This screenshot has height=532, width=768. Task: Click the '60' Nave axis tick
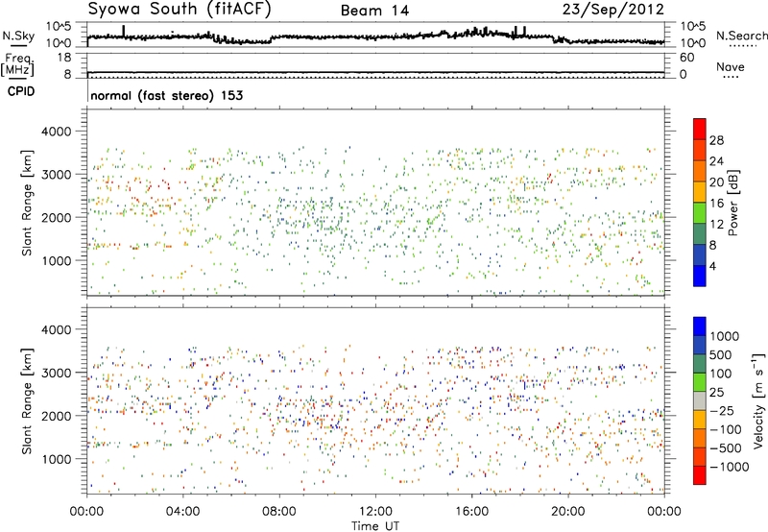(x=687, y=58)
